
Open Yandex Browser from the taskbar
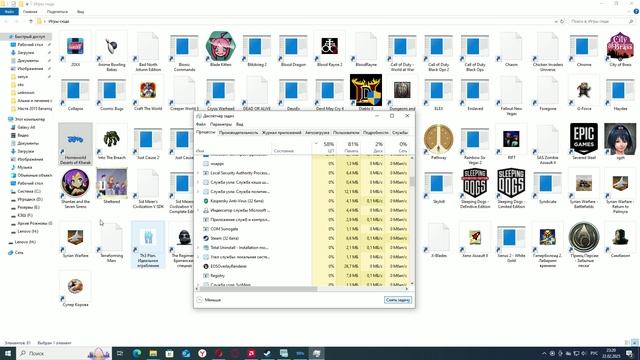coord(202,353)
